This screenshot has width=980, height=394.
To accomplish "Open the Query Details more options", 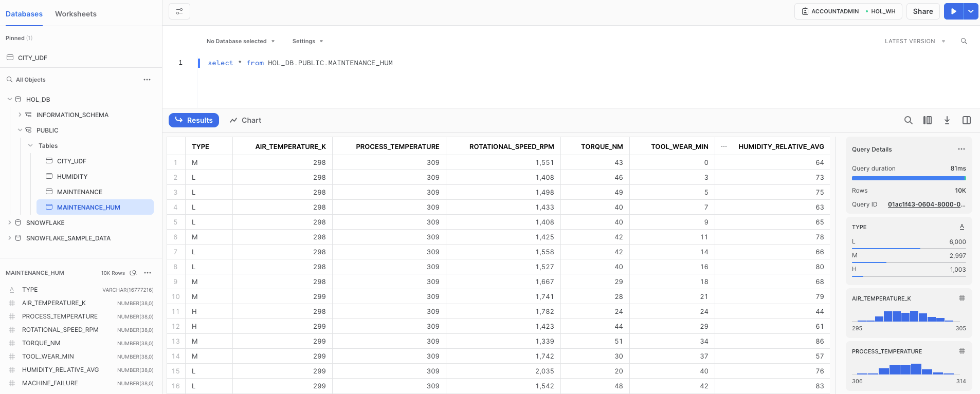I will 961,149.
